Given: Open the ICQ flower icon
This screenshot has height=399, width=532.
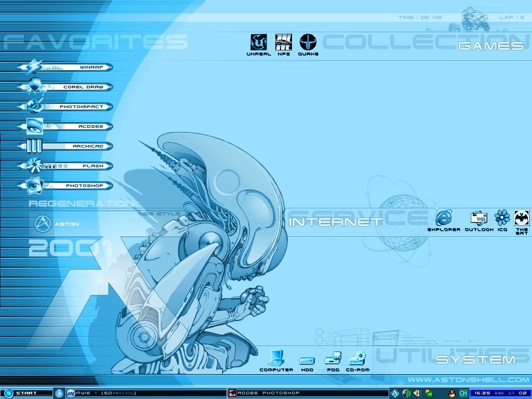Looking at the screenshot, I should (502, 218).
